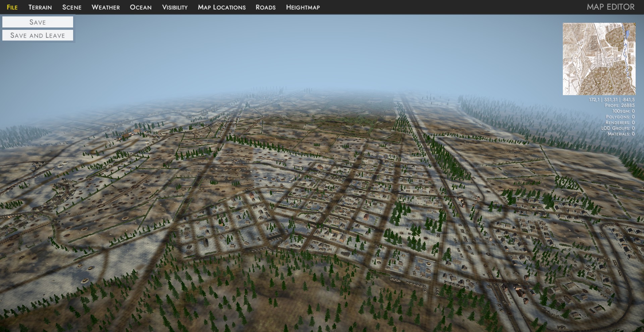Click the Materials: 0 stat line
Screen dimensions: 644x332
tap(621, 134)
